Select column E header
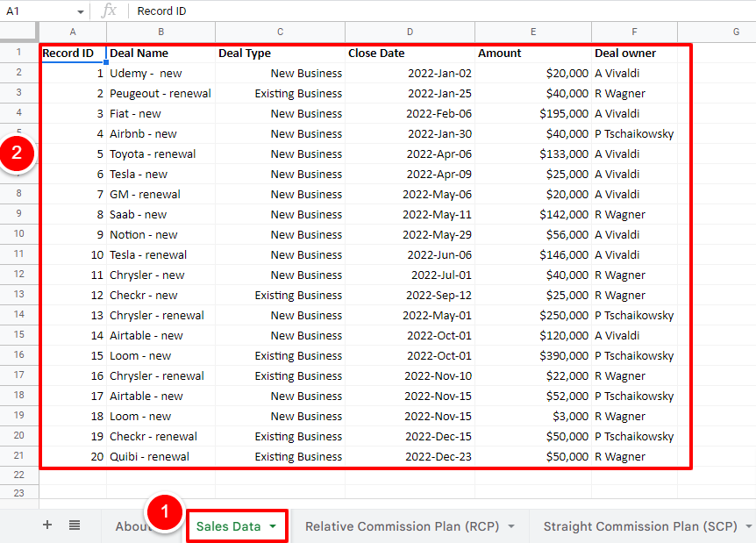This screenshot has height=543, width=756. pyautogui.click(x=533, y=32)
